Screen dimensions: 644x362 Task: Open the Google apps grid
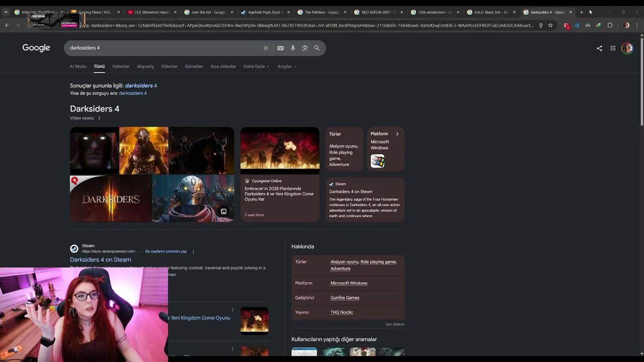[613, 48]
